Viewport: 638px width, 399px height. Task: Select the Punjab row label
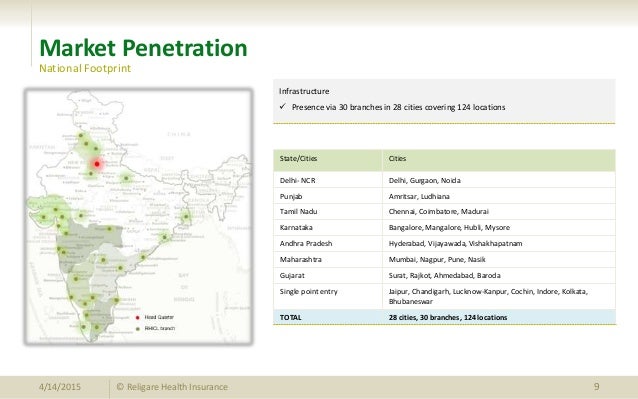point(291,196)
